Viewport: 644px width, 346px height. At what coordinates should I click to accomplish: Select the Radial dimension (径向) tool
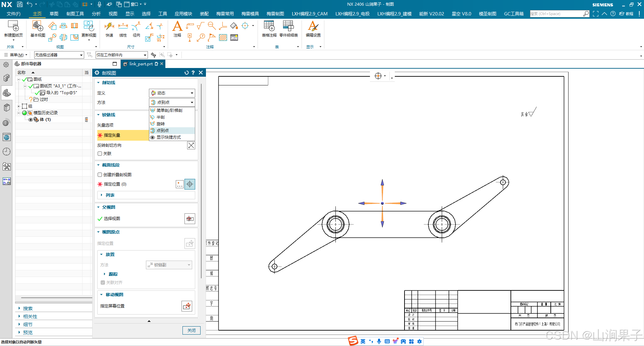pos(136,26)
